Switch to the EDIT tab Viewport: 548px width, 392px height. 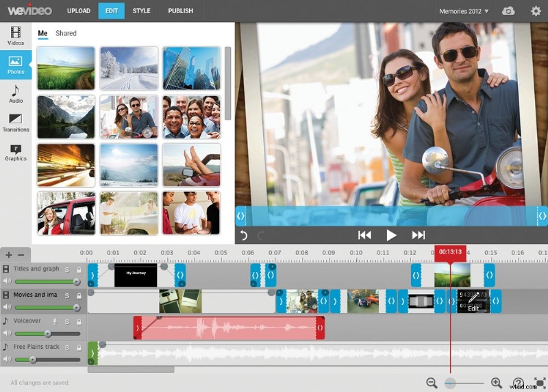[x=112, y=11]
